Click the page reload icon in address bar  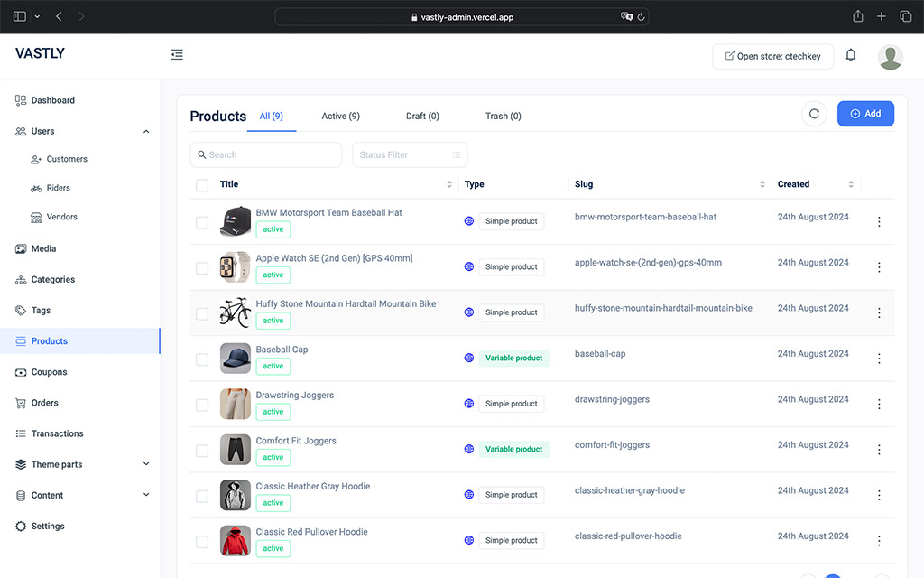[642, 16]
